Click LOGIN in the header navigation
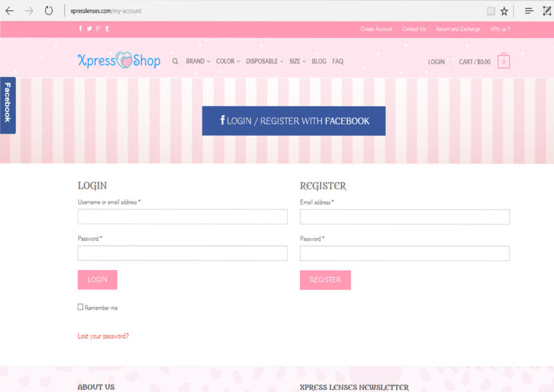 pos(436,62)
